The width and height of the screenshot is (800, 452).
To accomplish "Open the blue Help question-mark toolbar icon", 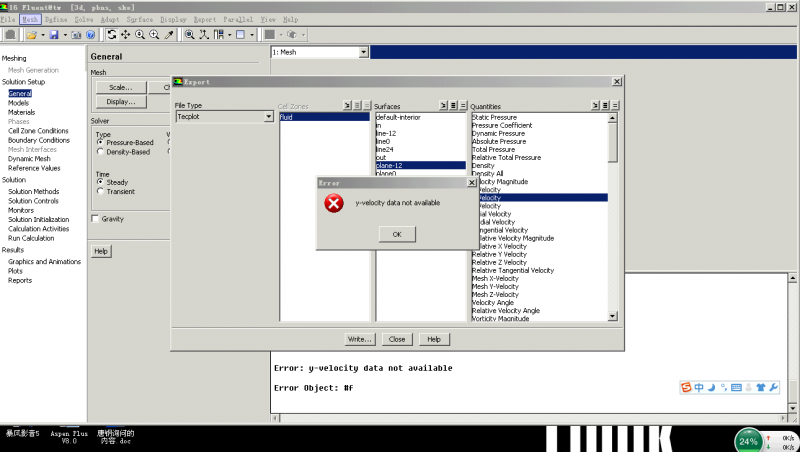I will click(90, 35).
